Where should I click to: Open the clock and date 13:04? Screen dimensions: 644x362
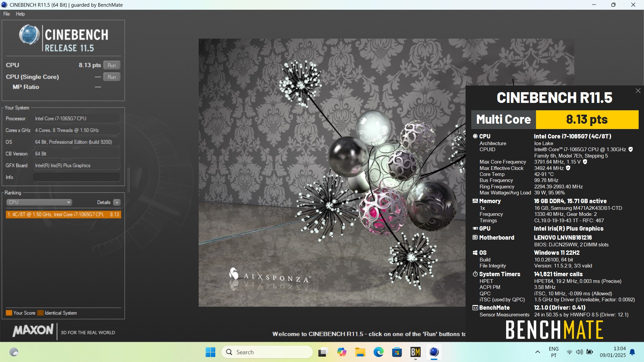[613, 352]
